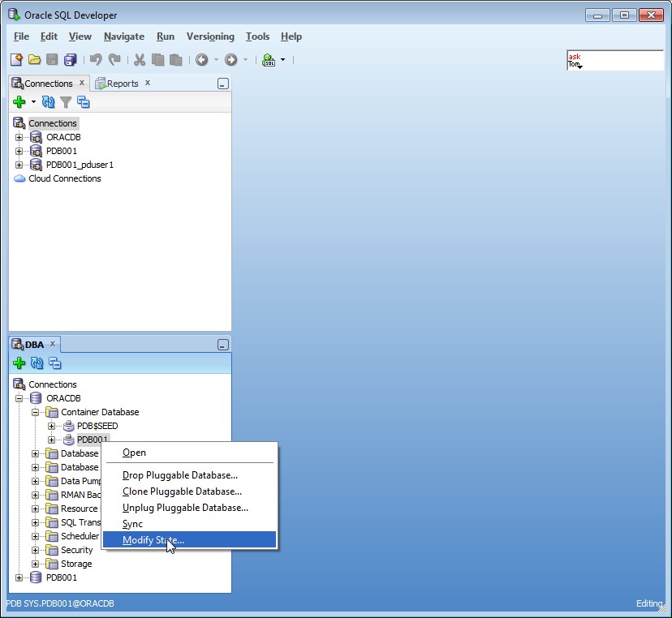Click the Schema Browser icon in Connections panel

click(83, 102)
